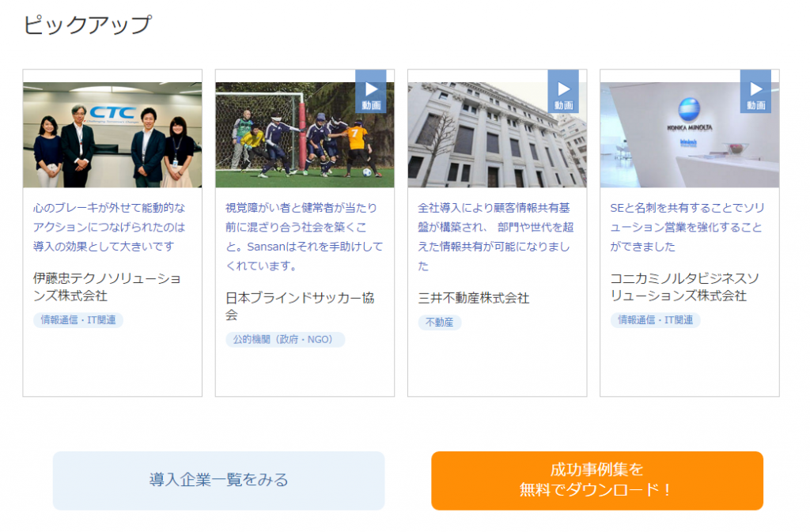Click 導入企業一覧をみる button
Screen dimensions: 810x532
pyautogui.click(x=218, y=481)
